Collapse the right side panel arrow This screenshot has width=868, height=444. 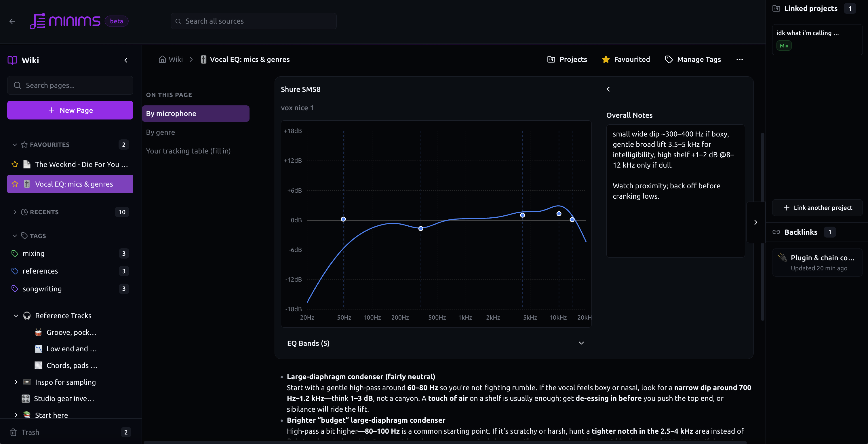point(756,222)
